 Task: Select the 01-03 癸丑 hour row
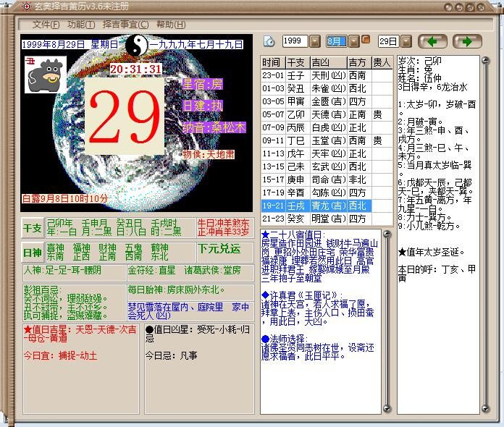tap(327, 88)
